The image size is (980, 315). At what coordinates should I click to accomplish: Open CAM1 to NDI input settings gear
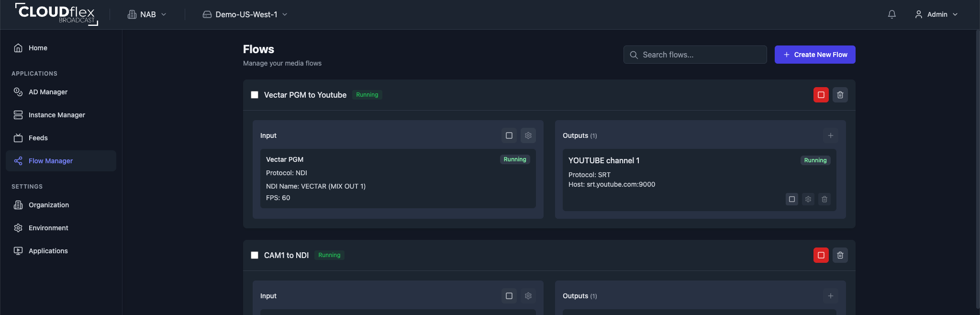(x=528, y=296)
